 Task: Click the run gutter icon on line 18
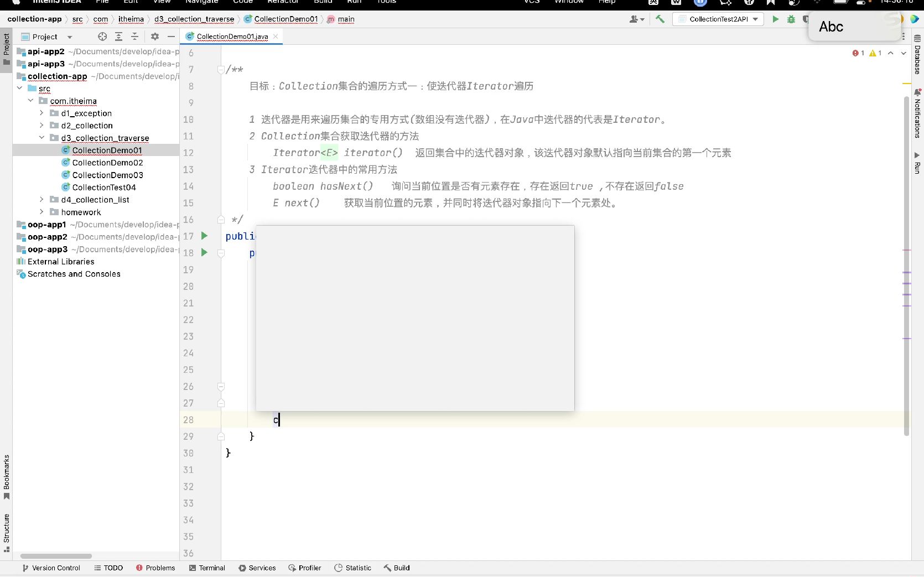point(204,252)
